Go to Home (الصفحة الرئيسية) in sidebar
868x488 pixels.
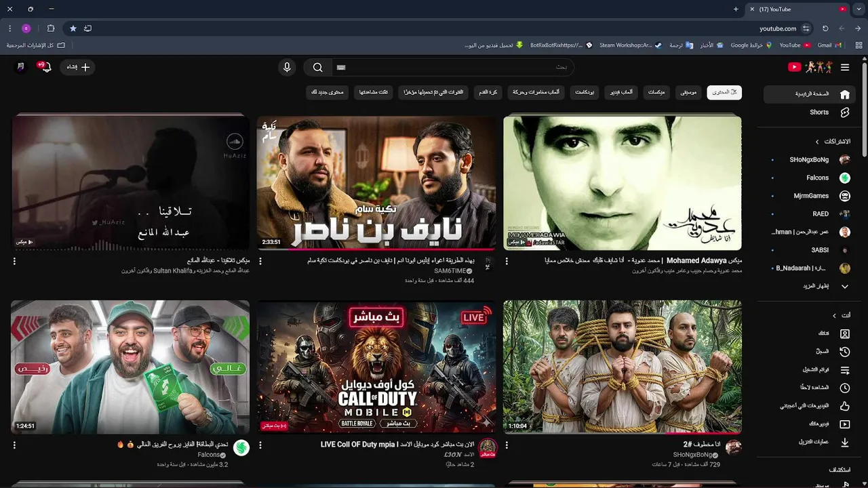tap(810, 94)
